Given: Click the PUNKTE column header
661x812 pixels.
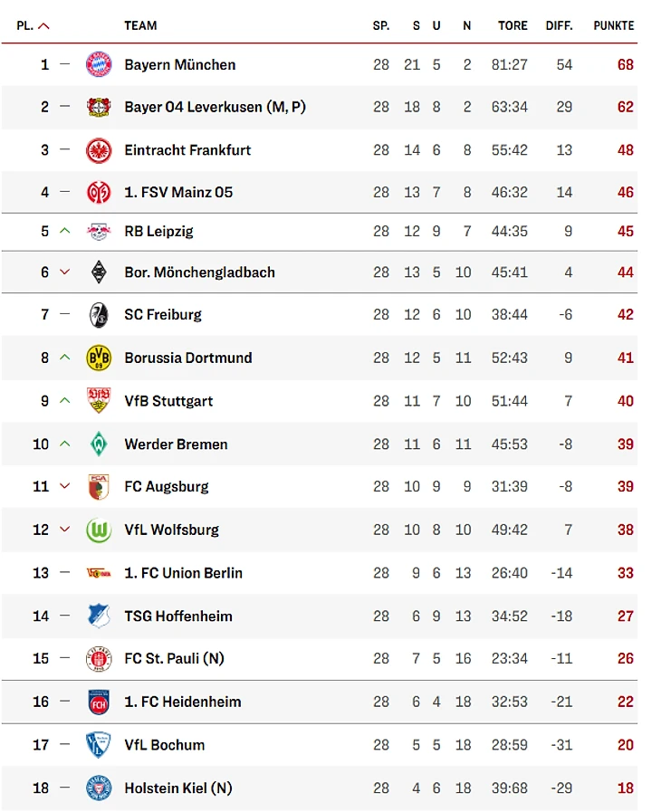Looking at the screenshot, I should 613,26.
